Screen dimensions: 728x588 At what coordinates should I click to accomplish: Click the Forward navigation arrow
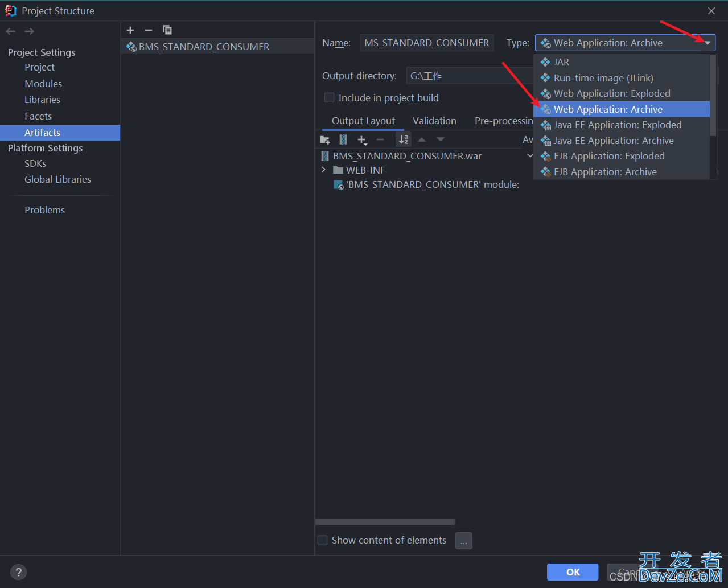coord(29,31)
